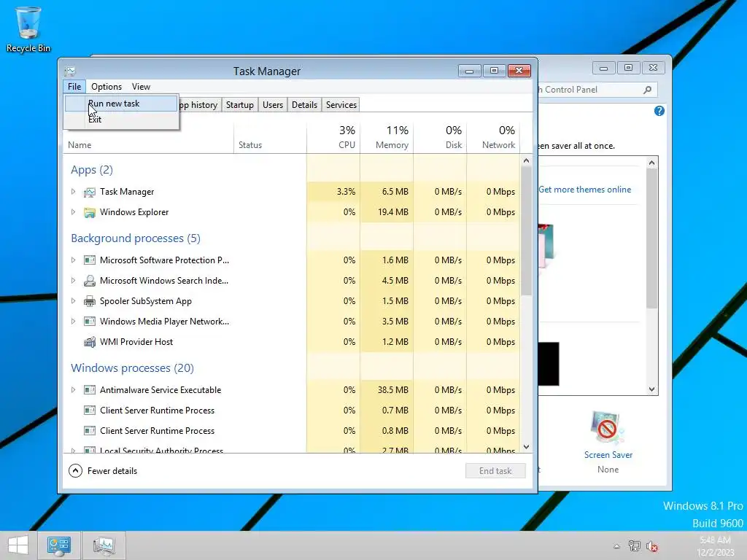The height and width of the screenshot is (560, 747).
Task: Select the 38.5 MB memory cell
Action: [387, 390]
